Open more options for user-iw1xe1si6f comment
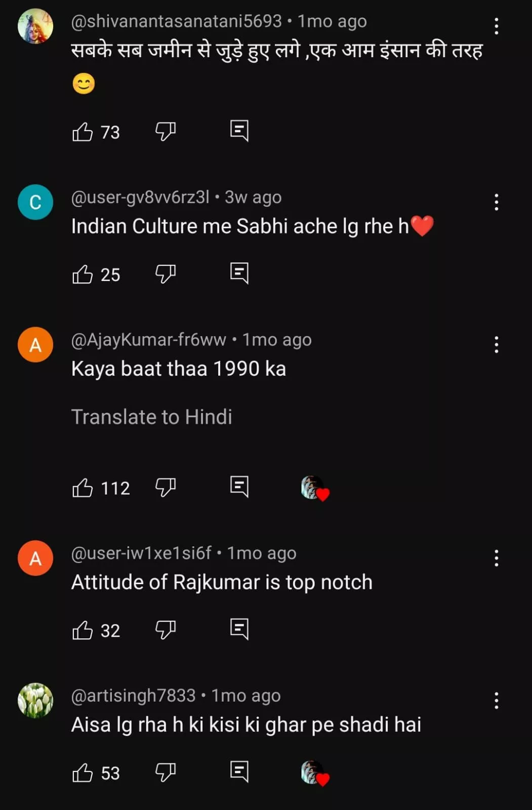The height and width of the screenshot is (810, 532). [x=496, y=558]
